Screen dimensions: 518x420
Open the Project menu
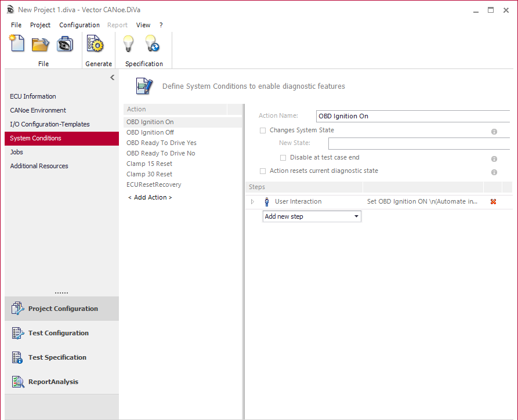(40, 25)
